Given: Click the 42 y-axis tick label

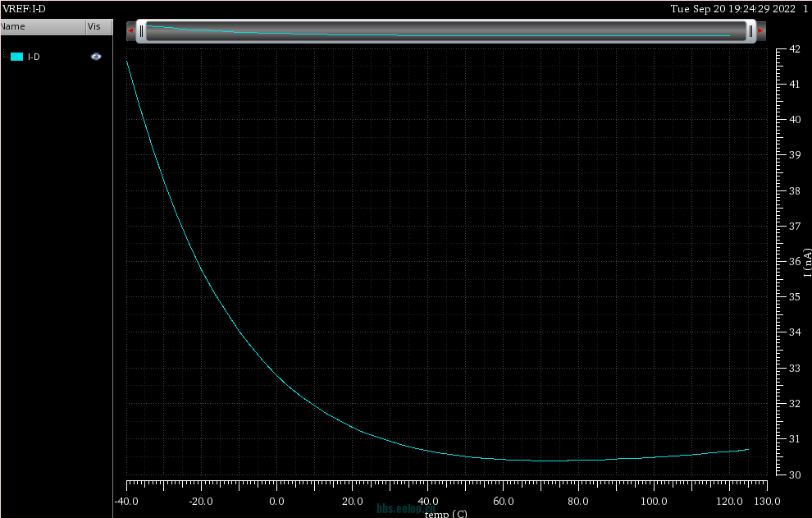Looking at the screenshot, I should tap(795, 49).
